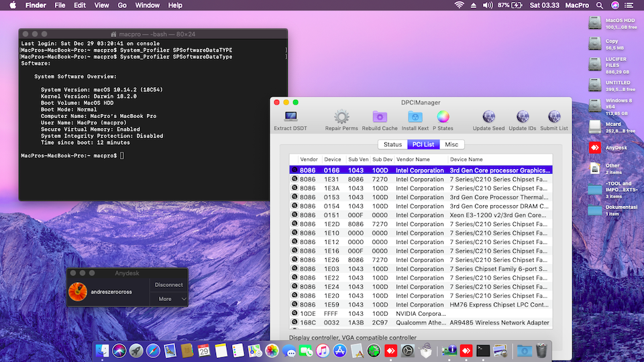Open Notification Center icon in menu bar

click(629, 5)
